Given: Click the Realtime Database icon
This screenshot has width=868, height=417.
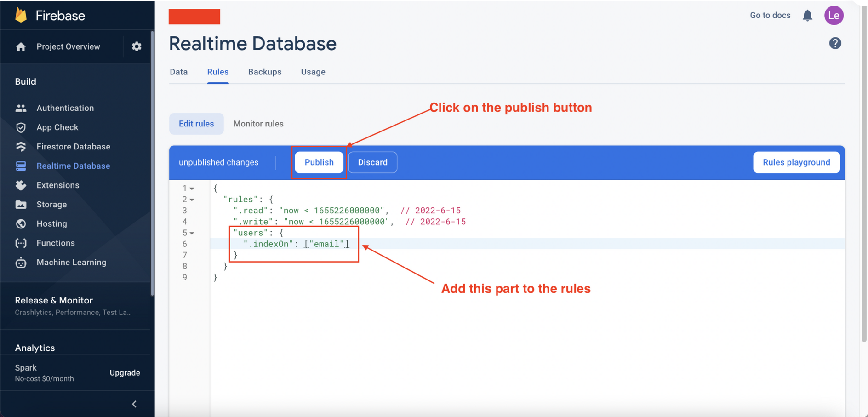Looking at the screenshot, I should click(x=21, y=166).
